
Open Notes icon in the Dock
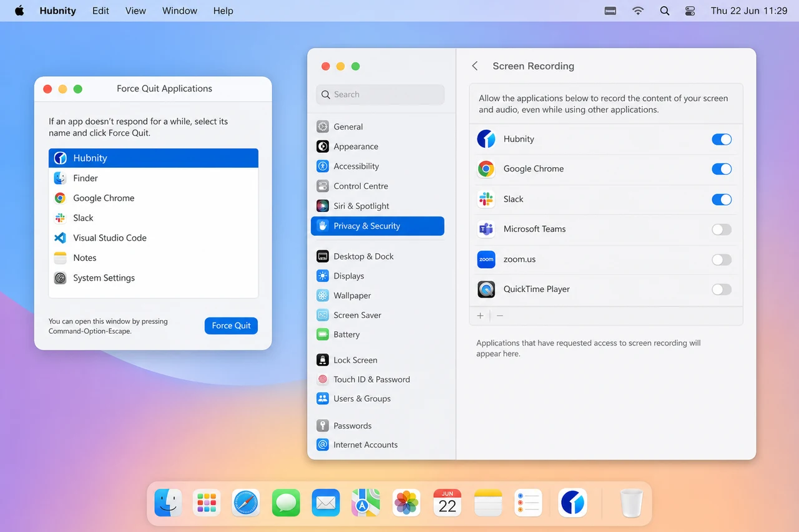(x=488, y=503)
